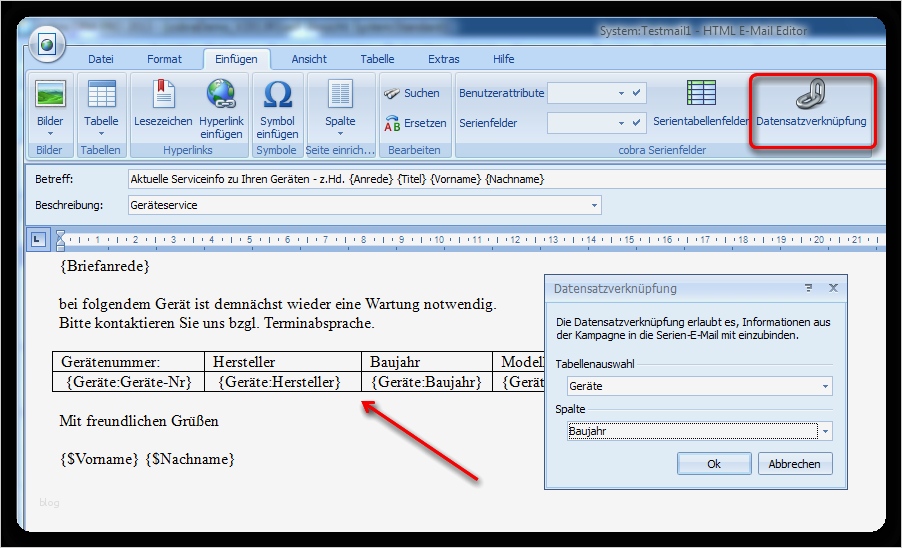
Task: Open the Beschreibung dropdown
Action: coord(594,205)
